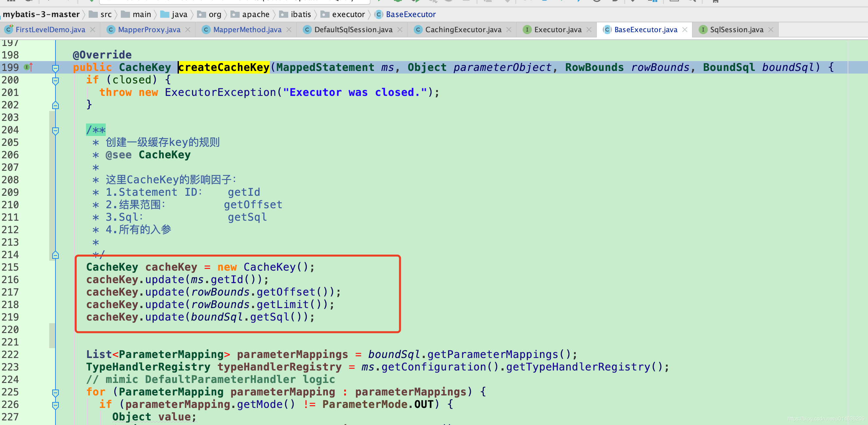Click ParameterMode.OUT on line 226
This screenshot has width=868, height=425.
[378, 404]
